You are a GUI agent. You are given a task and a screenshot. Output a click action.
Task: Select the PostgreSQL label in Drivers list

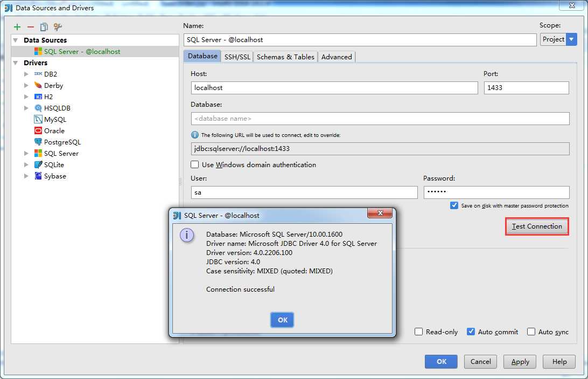[62, 142]
